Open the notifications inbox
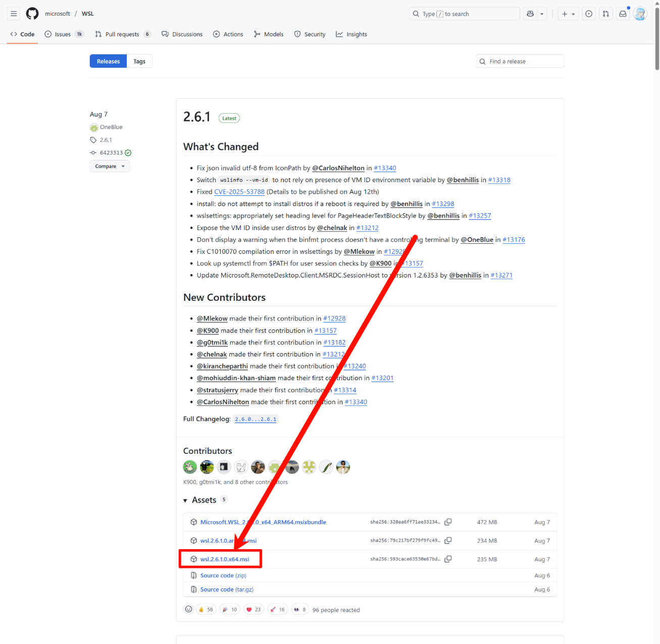Screen dimensions: 660x644 (x=623, y=14)
